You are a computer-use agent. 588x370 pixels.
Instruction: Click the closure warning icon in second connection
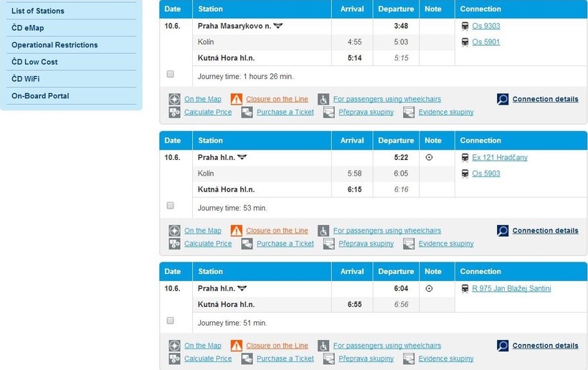236,230
